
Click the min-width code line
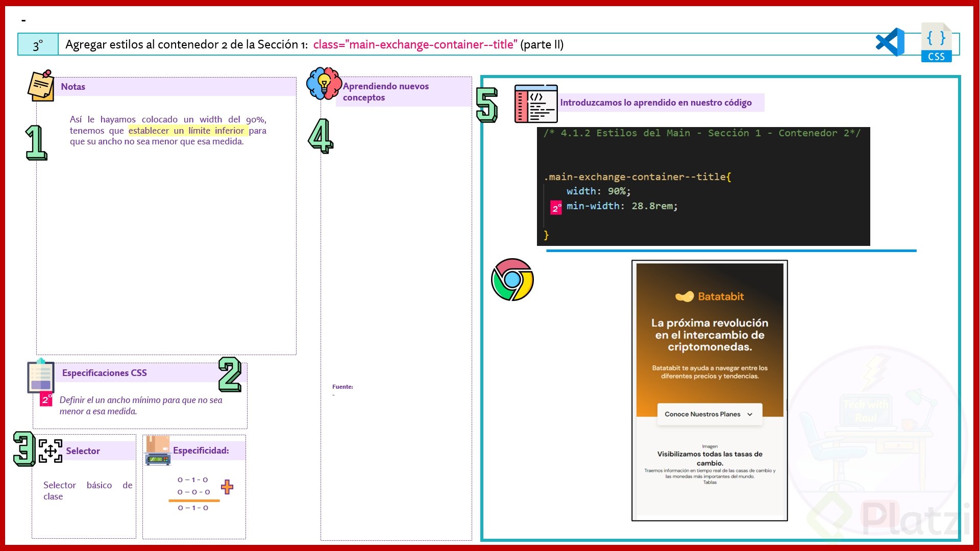pos(622,206)
